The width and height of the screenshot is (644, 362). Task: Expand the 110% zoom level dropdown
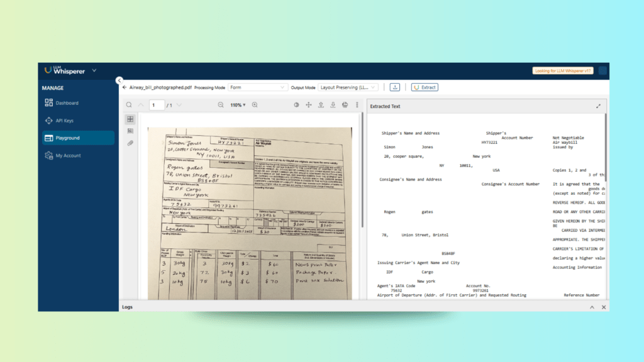pos(238,105)
